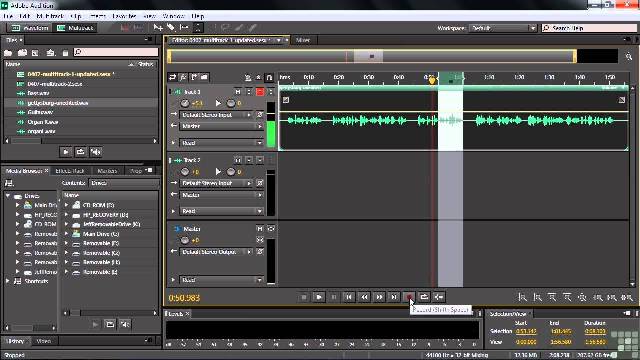Switch to the Mixer tab
Image resolution: width=640 pixels, height=360 pixels.
(x=303, y=40)
